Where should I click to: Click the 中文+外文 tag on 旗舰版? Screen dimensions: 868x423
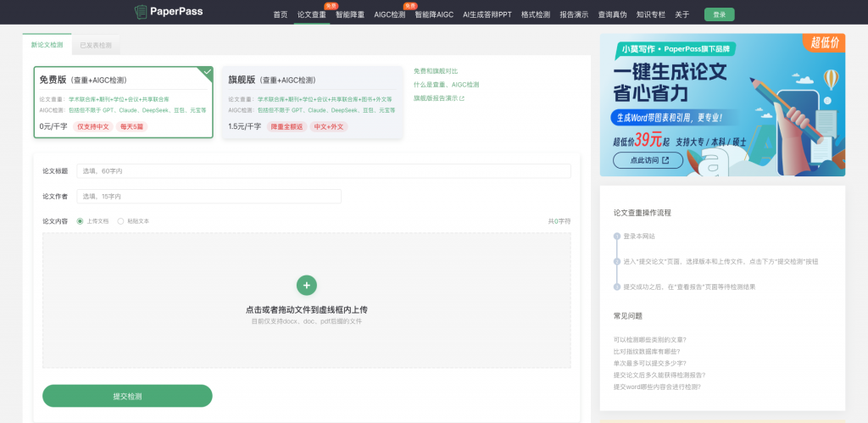click(329, 127)
